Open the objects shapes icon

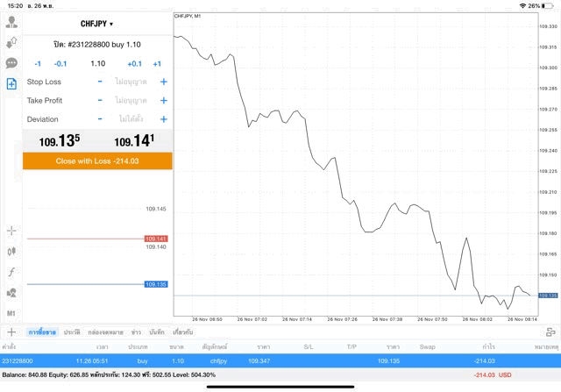(11, 293)
